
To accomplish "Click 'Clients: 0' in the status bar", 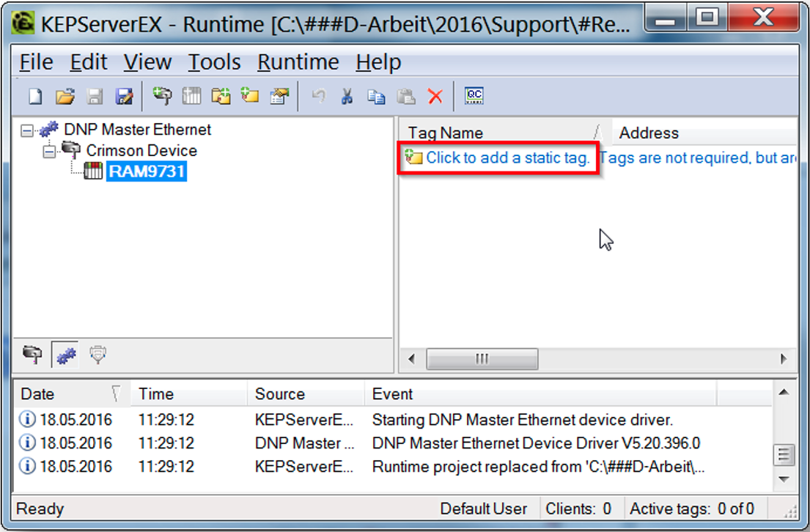I will point(578,509).
